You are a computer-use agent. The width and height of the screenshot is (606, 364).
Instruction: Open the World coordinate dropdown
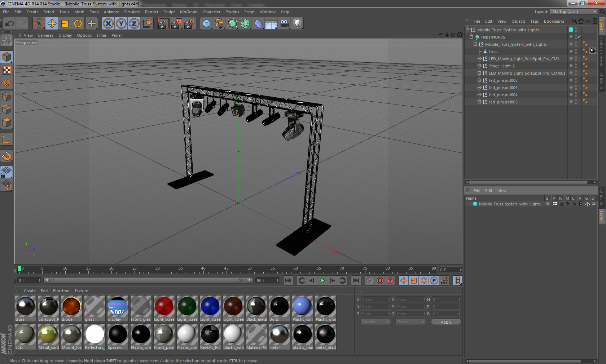[376, 322]
